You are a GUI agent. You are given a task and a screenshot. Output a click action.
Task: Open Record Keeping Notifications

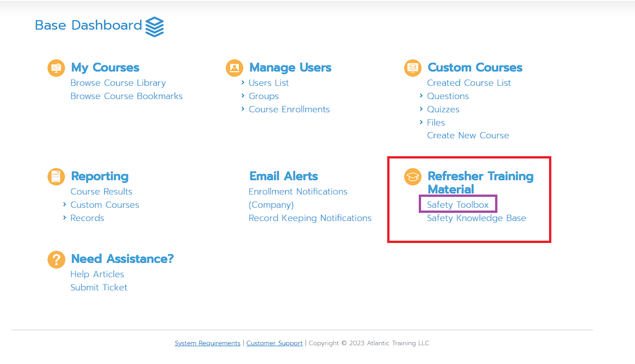point(310,218)
